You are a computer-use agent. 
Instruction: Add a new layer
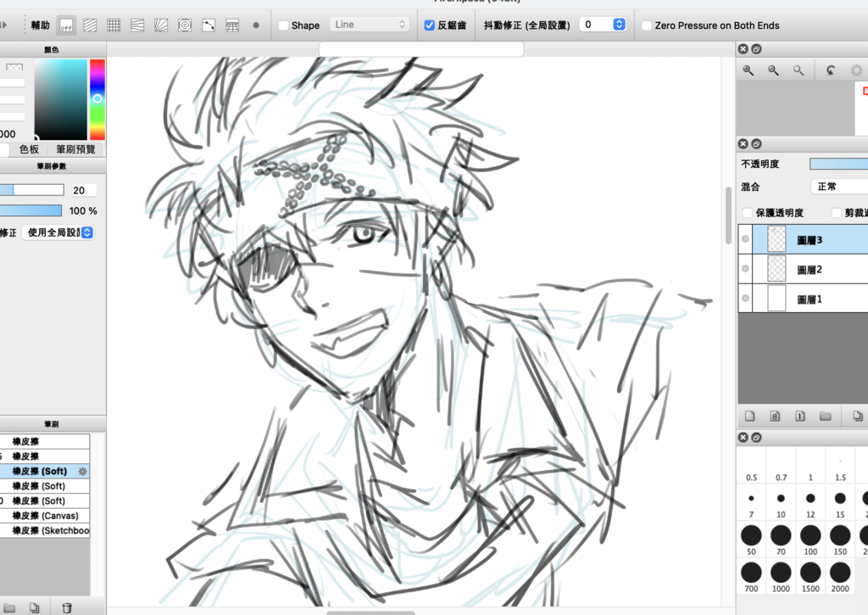click(x=749, y=417)
